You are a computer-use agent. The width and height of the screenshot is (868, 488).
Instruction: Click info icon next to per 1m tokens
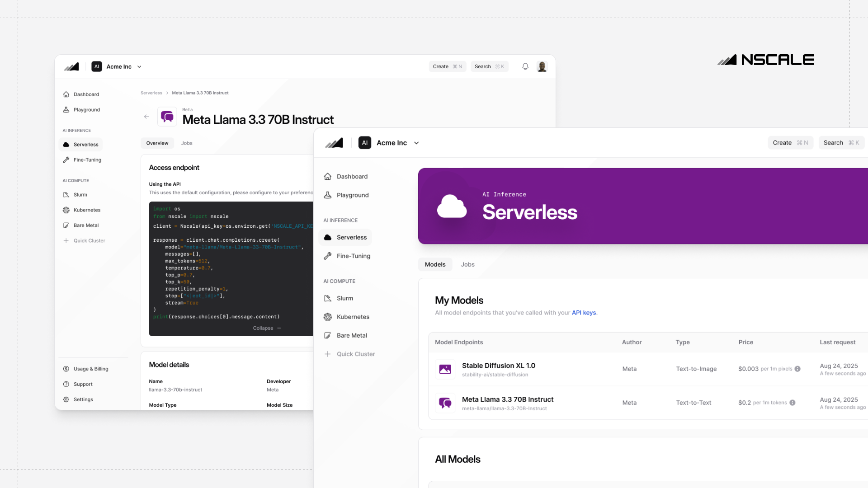[x=792, y=403]
